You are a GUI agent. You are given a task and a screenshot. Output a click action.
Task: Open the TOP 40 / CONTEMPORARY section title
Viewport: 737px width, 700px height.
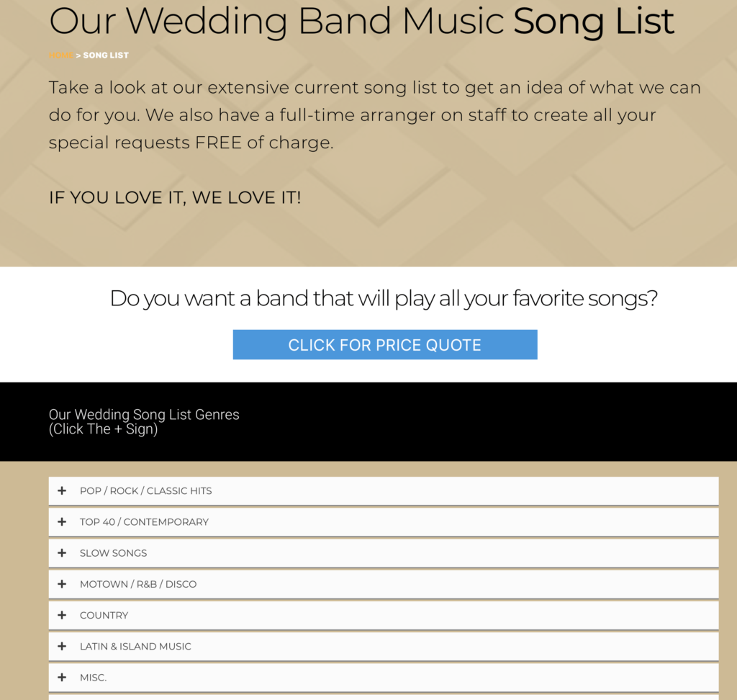coord(144,521)
